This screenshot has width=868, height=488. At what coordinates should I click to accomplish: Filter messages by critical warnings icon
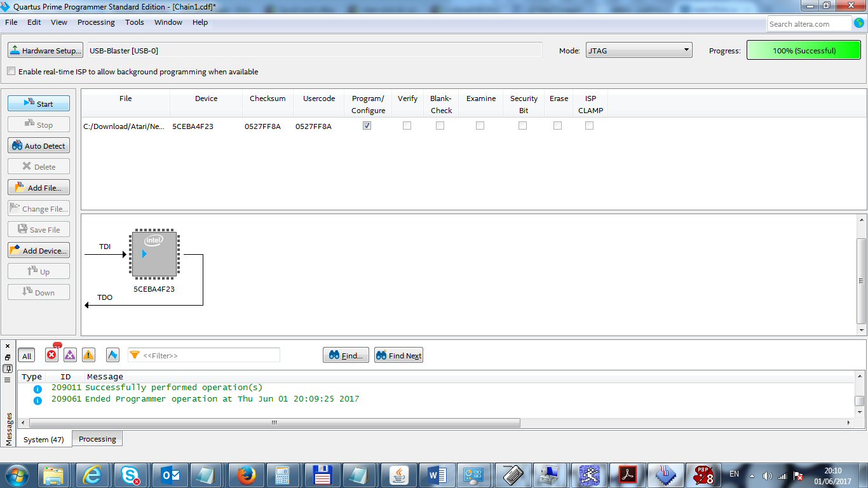70,355
